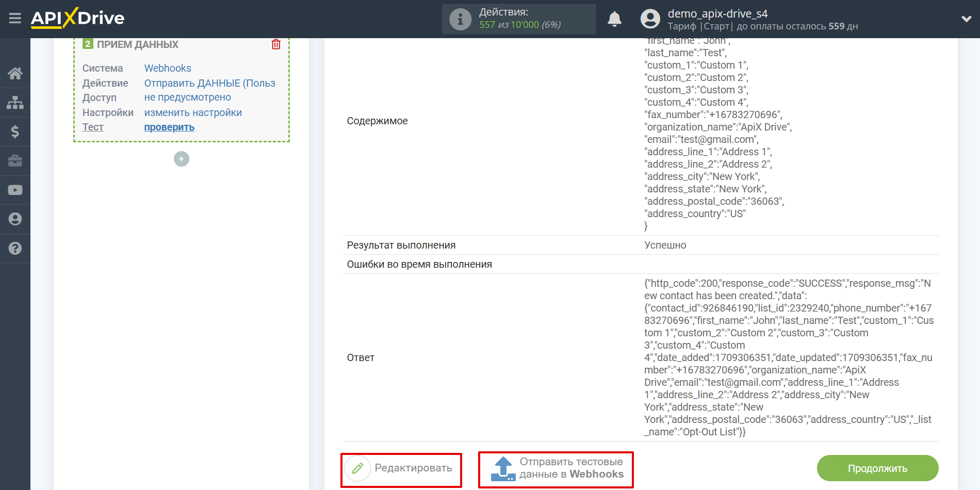Click the Ответ label
The image size is (980, 490).
point(361,357)
